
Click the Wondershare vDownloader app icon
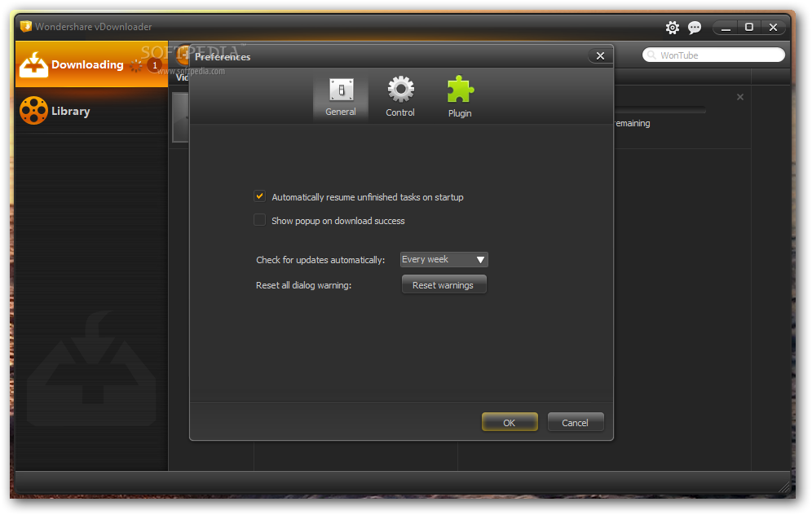click(25, 26)
